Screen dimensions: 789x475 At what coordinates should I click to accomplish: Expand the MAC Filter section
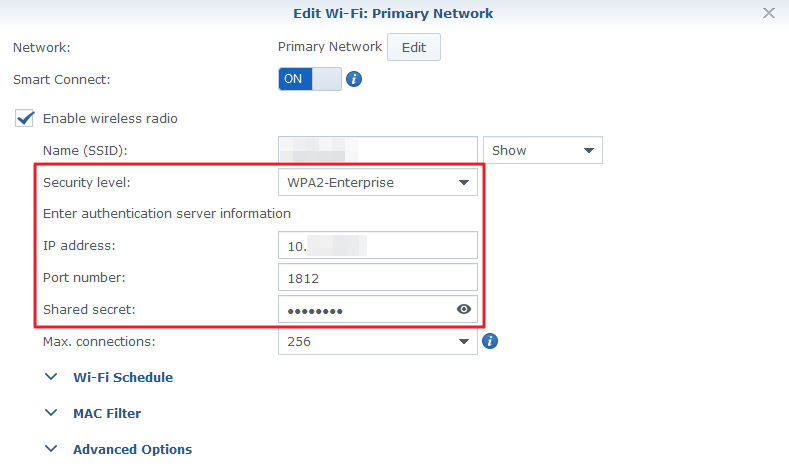click(107, 414)
